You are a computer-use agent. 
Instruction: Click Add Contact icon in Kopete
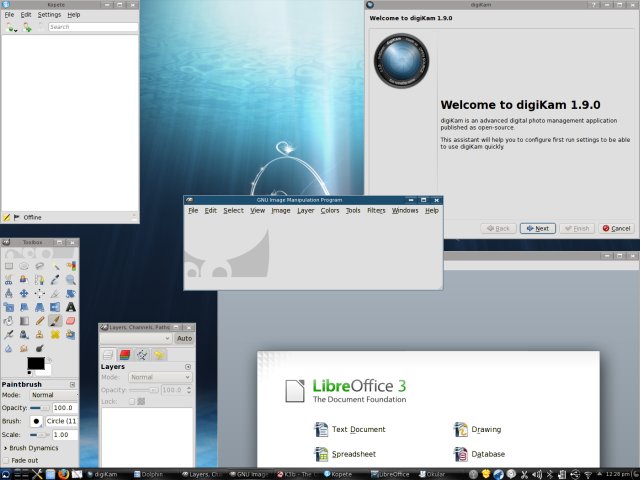pyautogui.click(x=27, y=28)
